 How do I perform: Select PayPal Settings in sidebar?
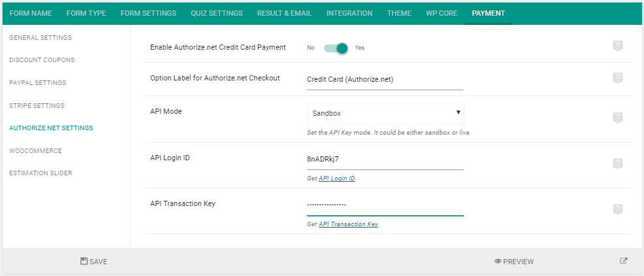click(x=37, y=83)
